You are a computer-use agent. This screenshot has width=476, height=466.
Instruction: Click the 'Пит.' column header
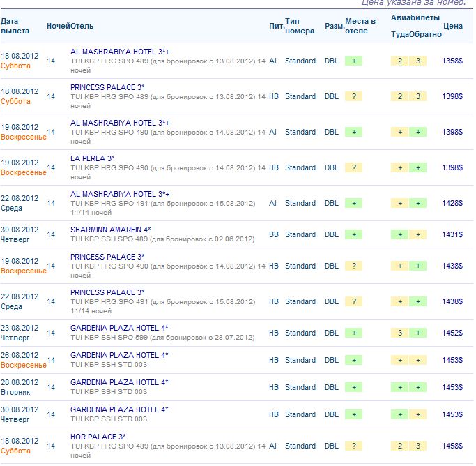(x=277, y=26)
